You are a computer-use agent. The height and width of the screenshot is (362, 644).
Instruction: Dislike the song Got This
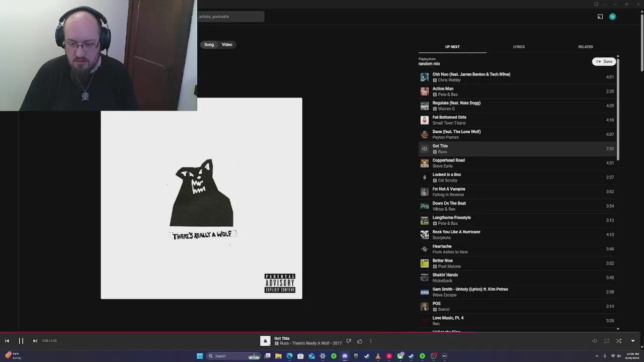[348, 341]
